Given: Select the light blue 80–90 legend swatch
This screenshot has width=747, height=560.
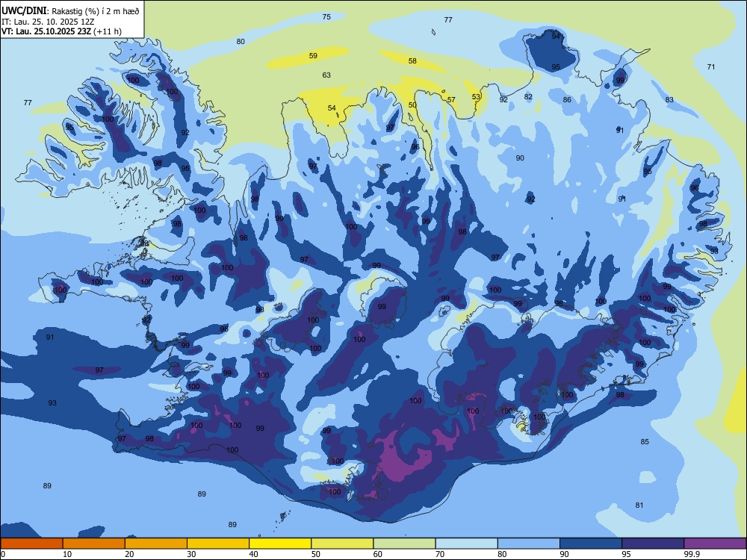Looking at the screenshot, I should [x=529, y=544].
